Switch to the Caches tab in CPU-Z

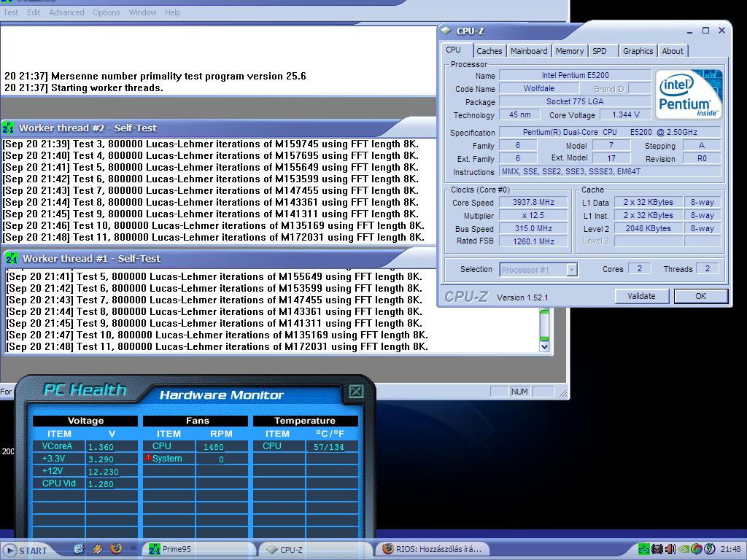[489, 51]
